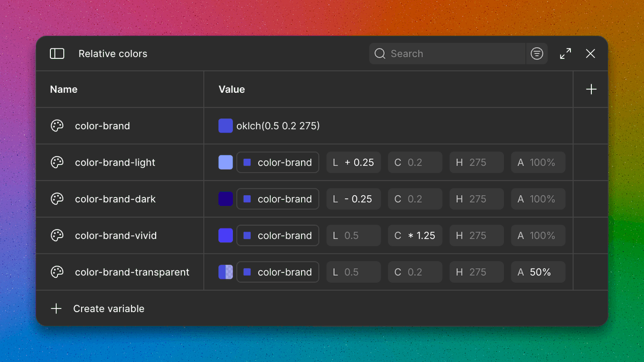Edit L 0.5 field in color-brand-vivid row
This screenshot has width=644, height=362.
tap(354, 235)
